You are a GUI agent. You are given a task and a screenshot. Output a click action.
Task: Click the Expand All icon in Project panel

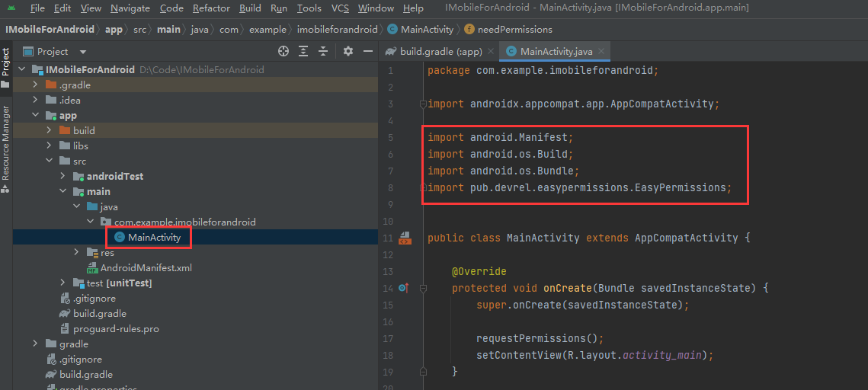coord(304,51)
